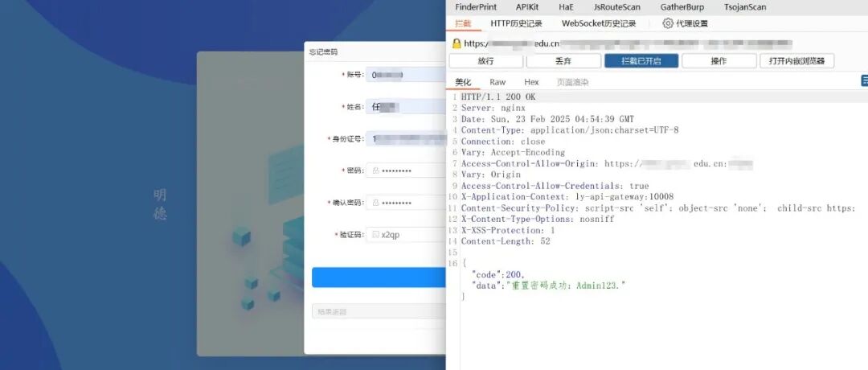Click the 'Vary: Origin' header line
Screen dimensions: 868x370
coord(491,175)
